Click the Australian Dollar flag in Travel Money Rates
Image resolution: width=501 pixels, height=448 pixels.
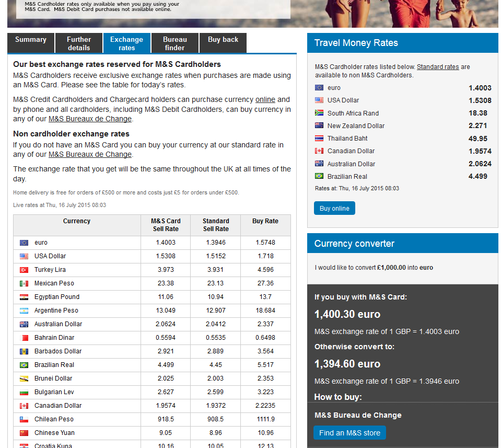(x=319, y=164)
